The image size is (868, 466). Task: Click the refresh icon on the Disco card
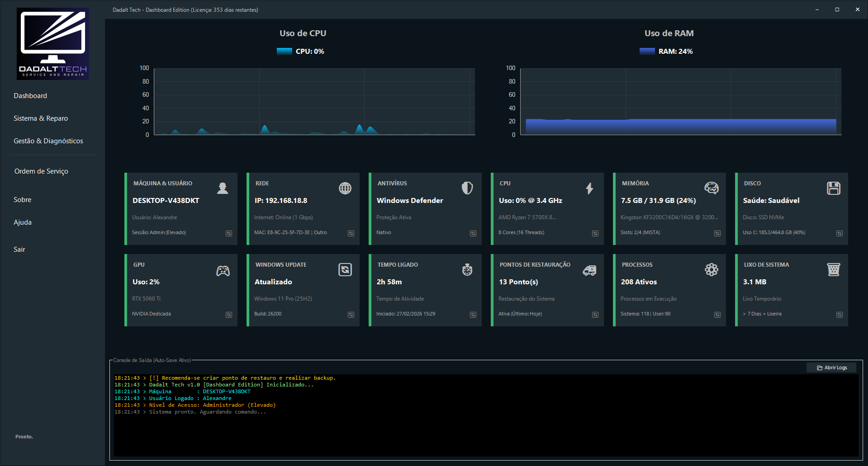(x=839, y=233)
